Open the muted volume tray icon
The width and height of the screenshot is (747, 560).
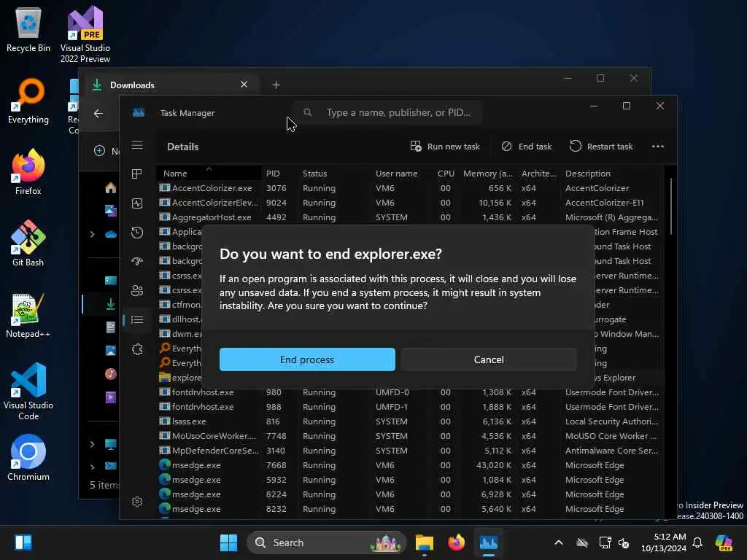point(624,542)
